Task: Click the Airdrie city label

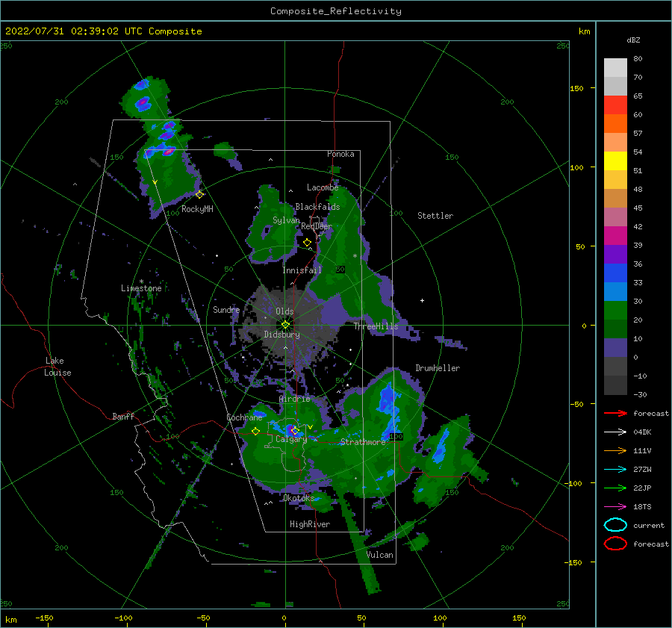Action: click(x=294, y=399)
